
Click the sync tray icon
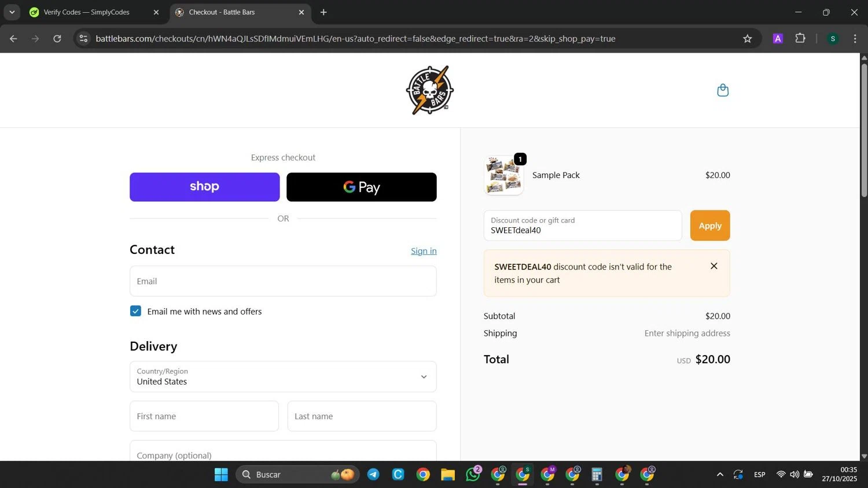738,475
